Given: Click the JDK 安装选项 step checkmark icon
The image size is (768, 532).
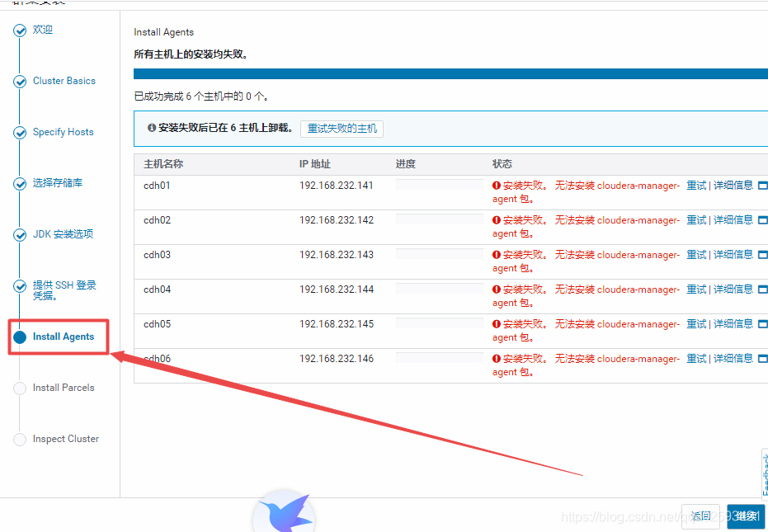Looking at the screenshot, I should pyautogui.click(x=20, y=235).
